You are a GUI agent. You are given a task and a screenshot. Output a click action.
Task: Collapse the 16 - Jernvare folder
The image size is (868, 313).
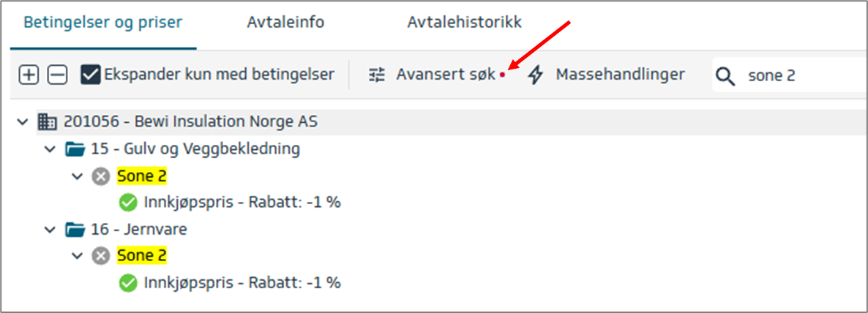[50, 230]
